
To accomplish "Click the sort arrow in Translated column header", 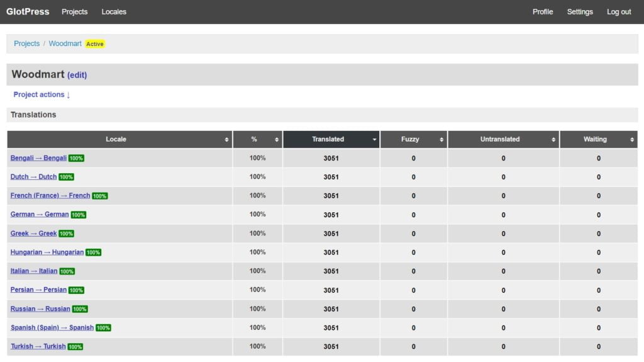I will click(374, 140).
